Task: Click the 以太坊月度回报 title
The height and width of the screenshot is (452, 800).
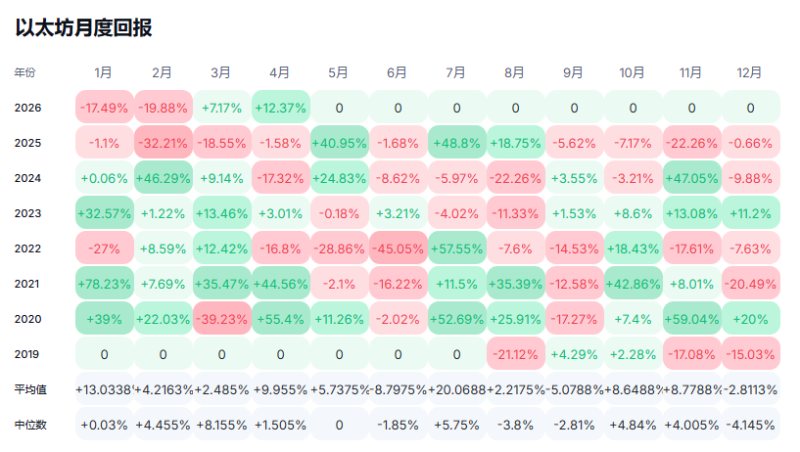Action: click(84, 28)
